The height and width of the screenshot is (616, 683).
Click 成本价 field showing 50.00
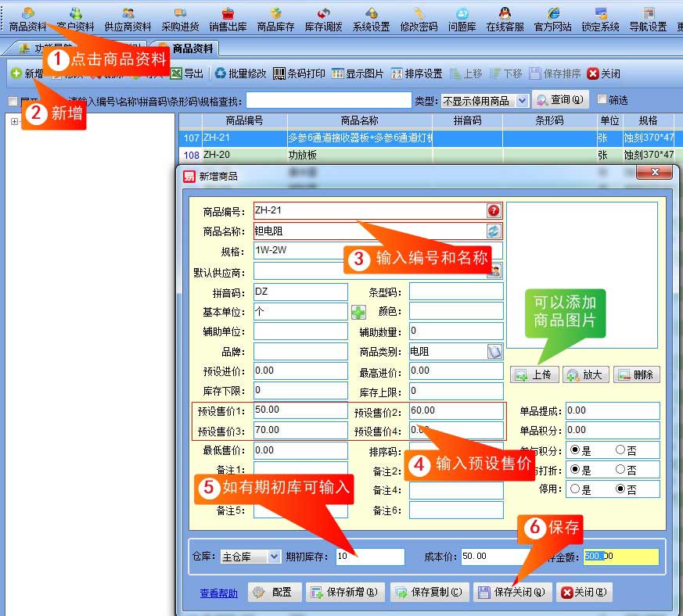point(495,557)
